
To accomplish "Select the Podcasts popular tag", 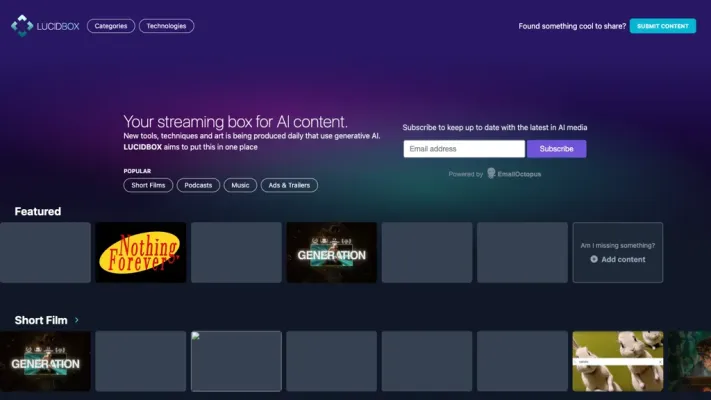I will point(198,185).
